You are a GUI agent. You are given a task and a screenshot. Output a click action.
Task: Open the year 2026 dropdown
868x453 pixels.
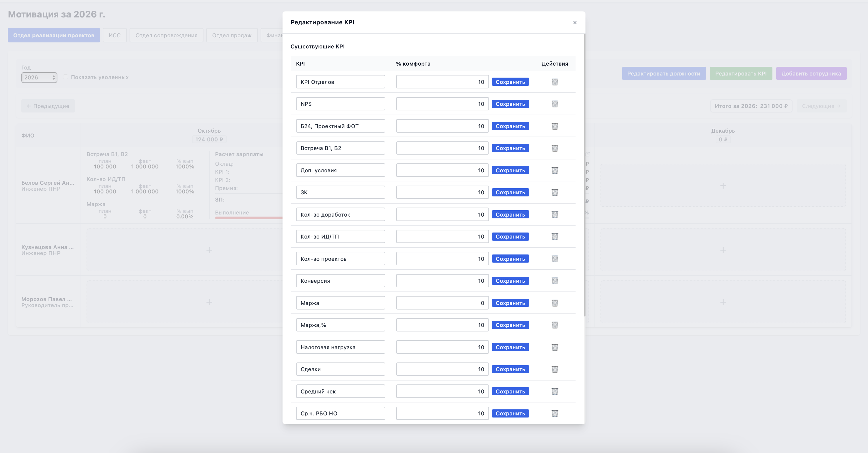click(x=39, y=78)
